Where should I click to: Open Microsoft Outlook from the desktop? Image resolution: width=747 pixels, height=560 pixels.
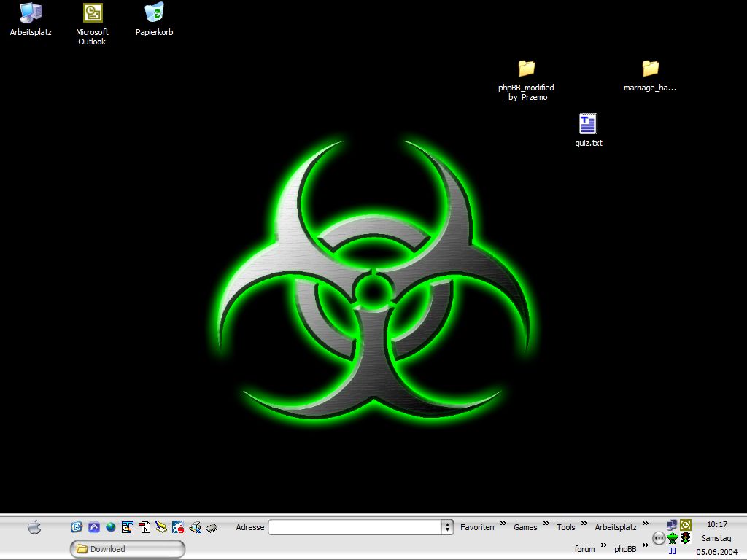point(93,13)
